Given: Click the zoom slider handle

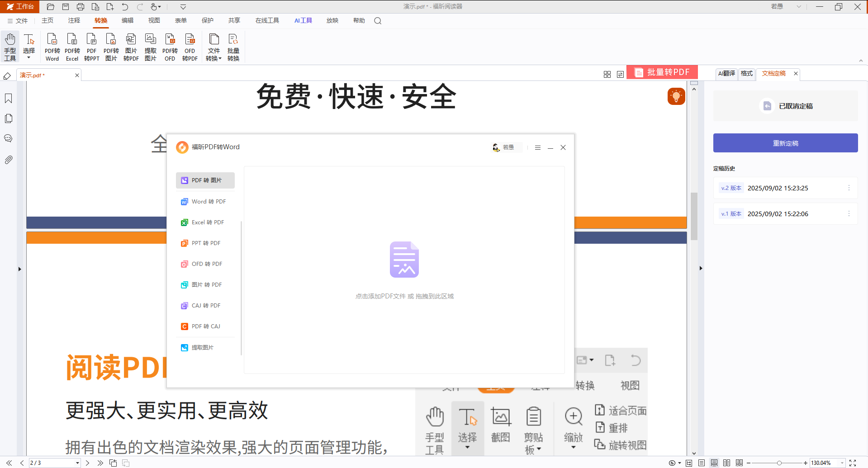Looking at the screenshot, I should pos(779,463).
